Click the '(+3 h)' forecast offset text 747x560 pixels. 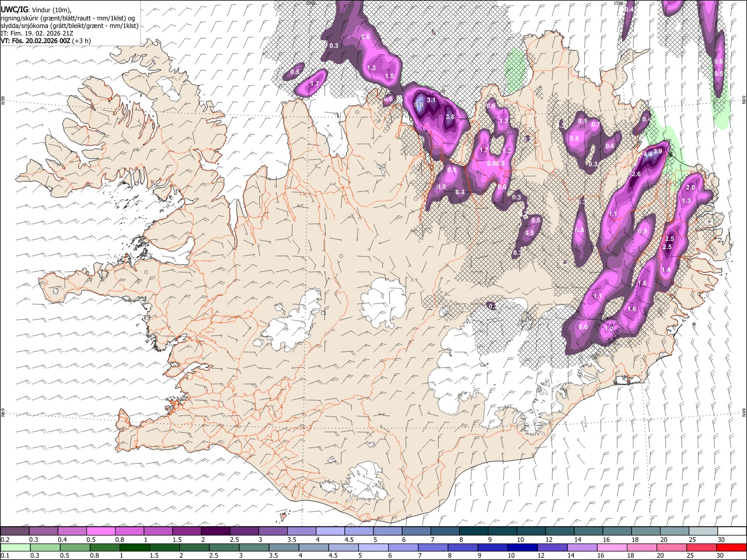click(82, 41)
